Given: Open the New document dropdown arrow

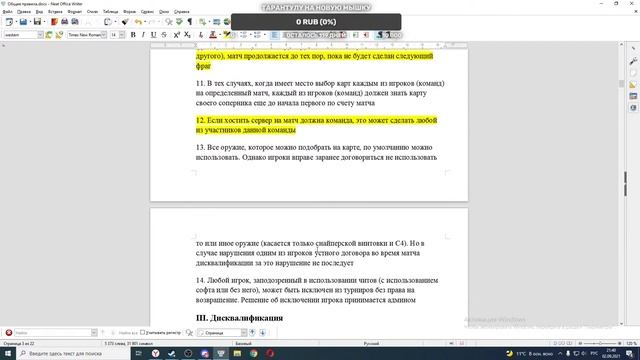Looking at the screenshot, I should [x=16, y=22].
